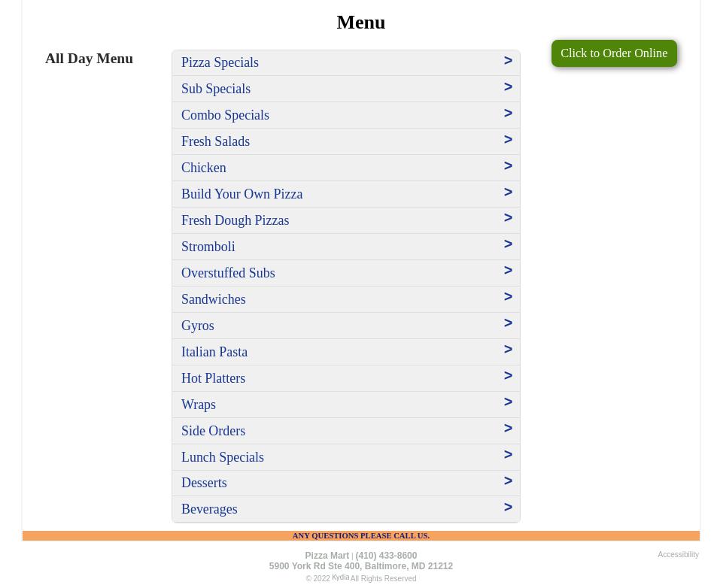Show the Wraps menu items

(199, 405)
